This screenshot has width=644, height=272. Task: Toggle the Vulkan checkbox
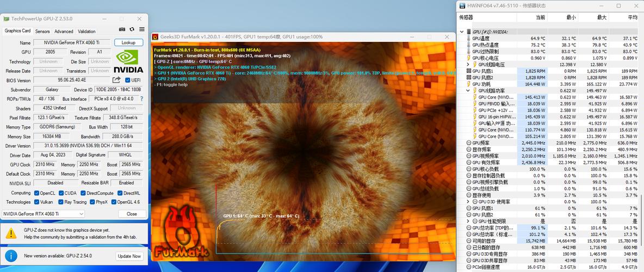point(36,202)
